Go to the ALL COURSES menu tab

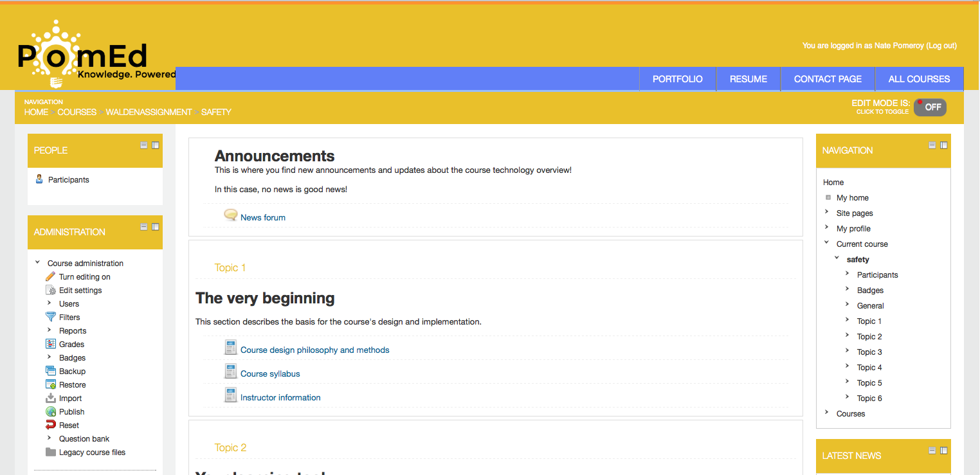[x=919, y=79]
